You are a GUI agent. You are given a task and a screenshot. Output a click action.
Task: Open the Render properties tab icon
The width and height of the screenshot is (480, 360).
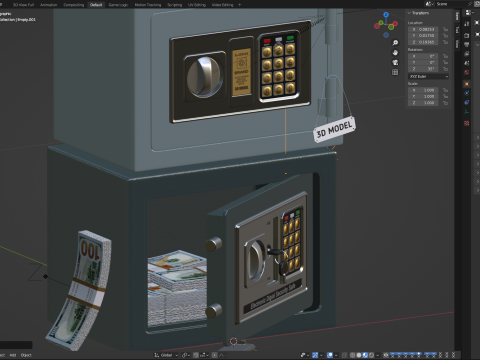pos(467,35)
